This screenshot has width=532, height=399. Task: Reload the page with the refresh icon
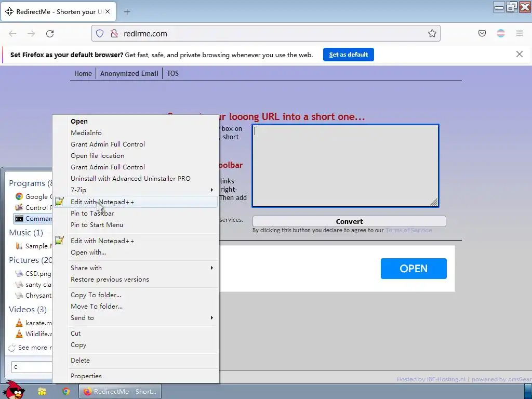pos(50,34)
